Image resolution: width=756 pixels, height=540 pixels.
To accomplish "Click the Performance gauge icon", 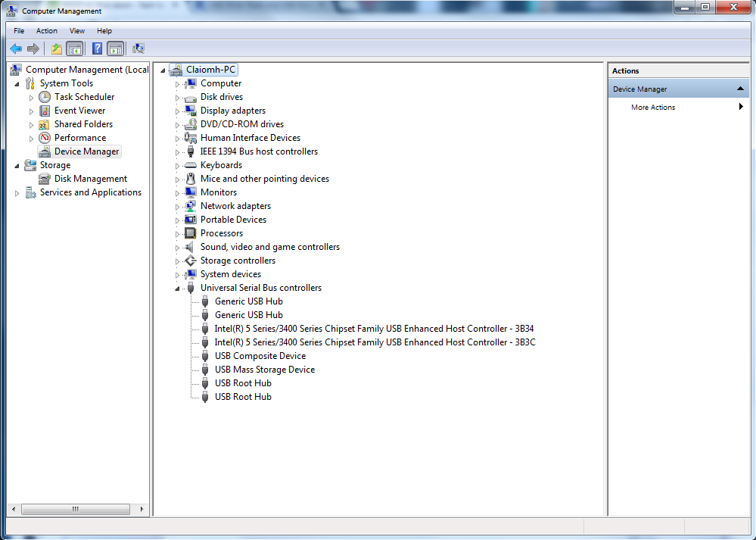I will 45,138.
